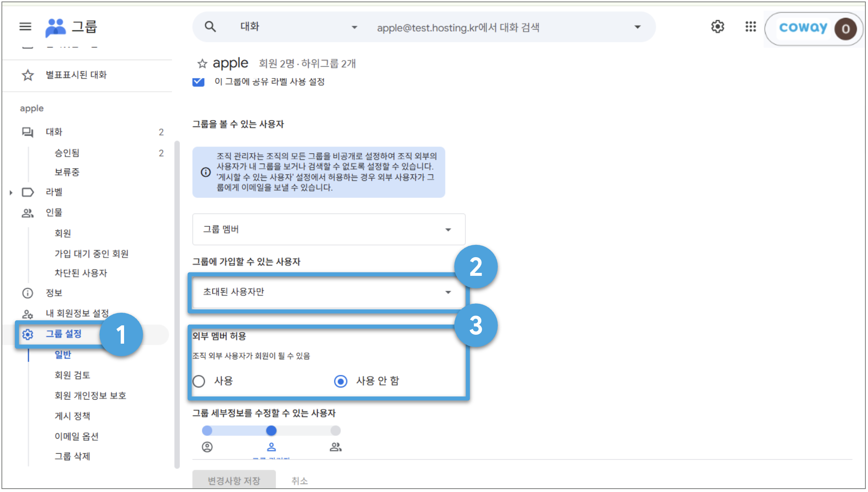Open the 그룹 멤버 visibility dropdown
868x492 pixels.
coord(329,229)
